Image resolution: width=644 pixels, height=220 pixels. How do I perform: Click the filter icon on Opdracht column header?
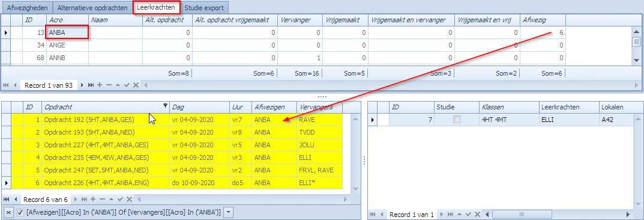165,106
